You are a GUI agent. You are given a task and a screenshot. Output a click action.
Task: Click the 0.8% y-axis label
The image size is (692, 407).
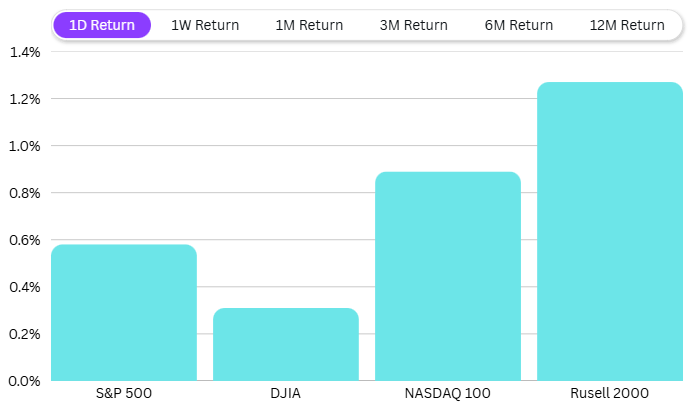pyautogui.click(x=24, y=193)
